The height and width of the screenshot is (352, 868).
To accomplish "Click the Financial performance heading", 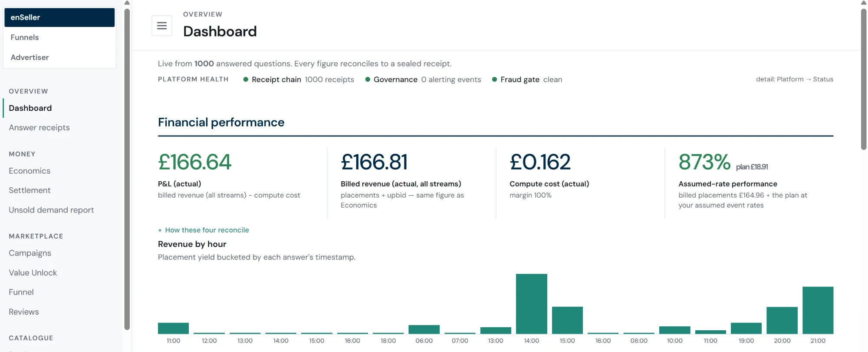I will [x=221, y=122].
